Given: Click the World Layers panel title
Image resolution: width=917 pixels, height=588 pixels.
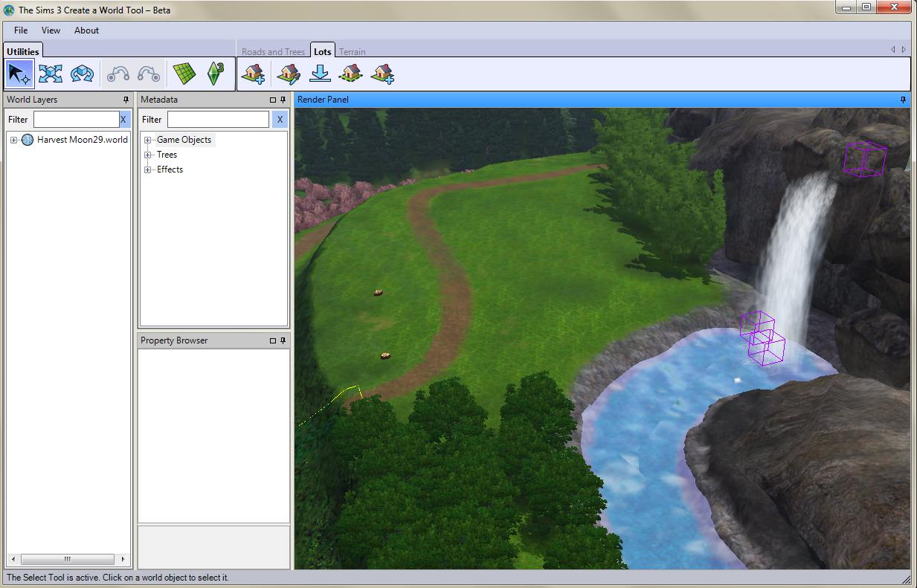Looking at the screenshot, I should 32,100.
